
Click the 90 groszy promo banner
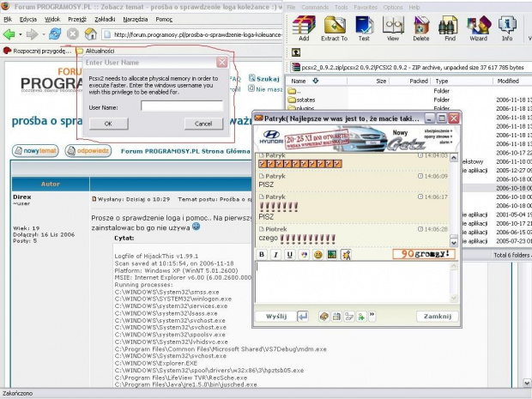423,254
